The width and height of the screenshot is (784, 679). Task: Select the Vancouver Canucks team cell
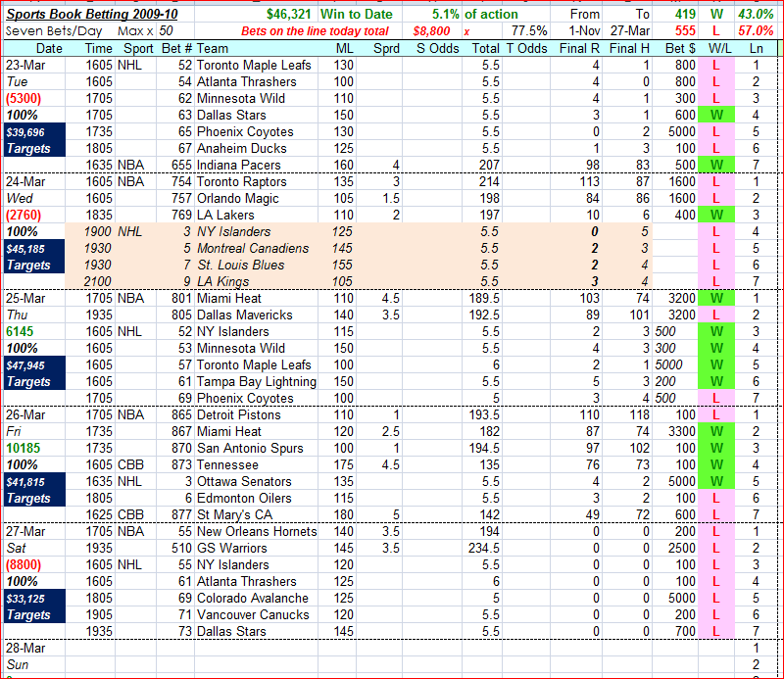256,614
